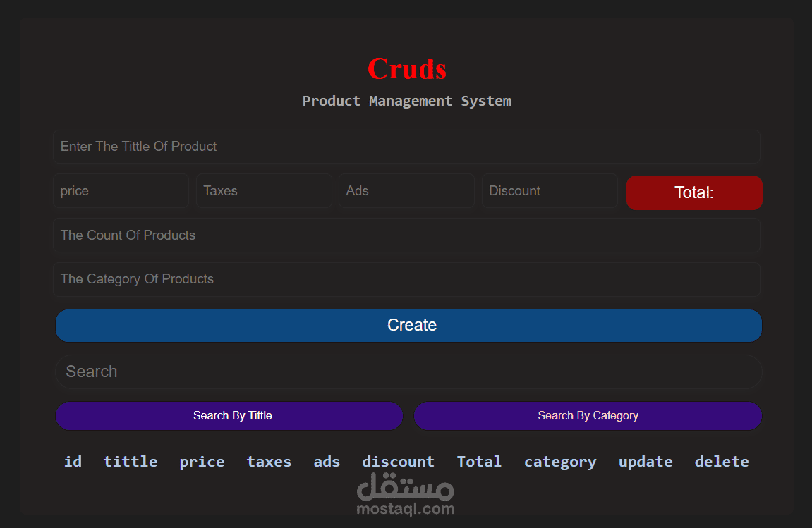This screenshot has width=812, height=528.
Task: Click the update column header
Action: (646, 461)
